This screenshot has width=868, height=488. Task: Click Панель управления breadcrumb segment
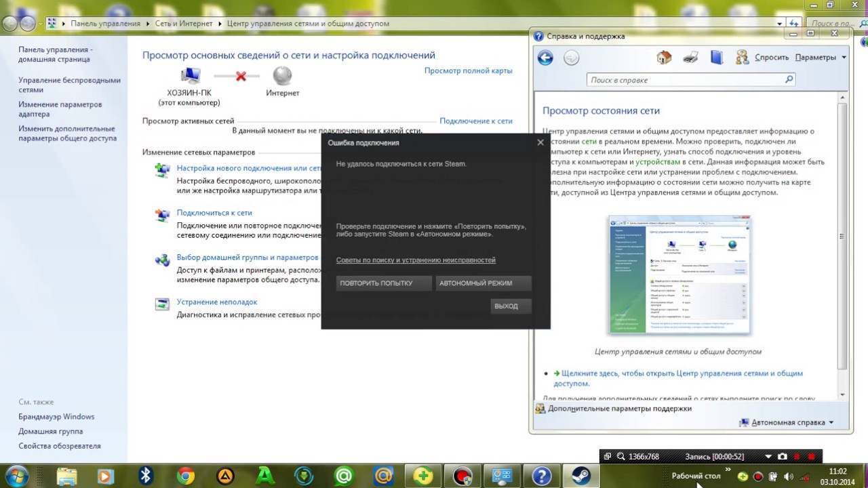pyautogui.click(x=105, y=24)
